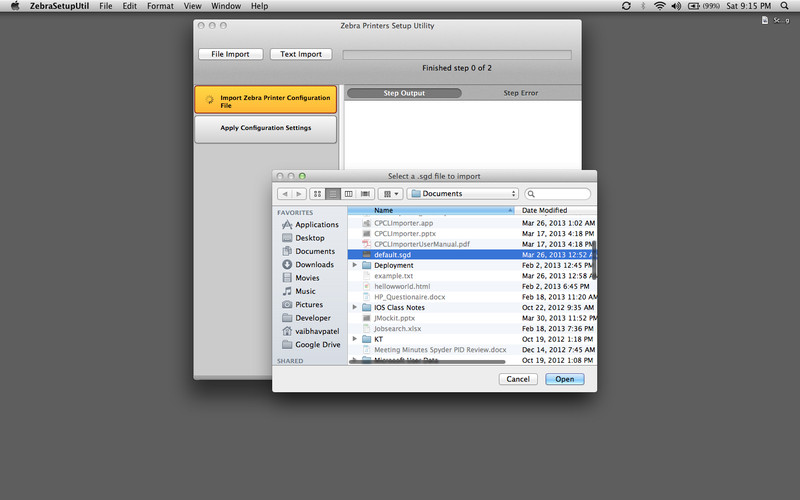Open the Documents location pop-up menu
The height and width of the screenshot is (500, 800).
click(463, 194)
